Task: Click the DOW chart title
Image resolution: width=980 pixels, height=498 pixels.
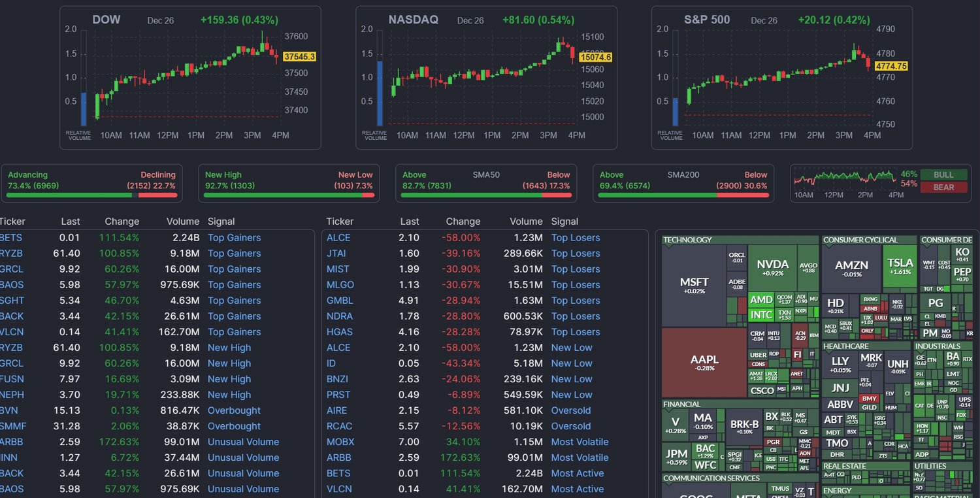Action: coord(106,20)
